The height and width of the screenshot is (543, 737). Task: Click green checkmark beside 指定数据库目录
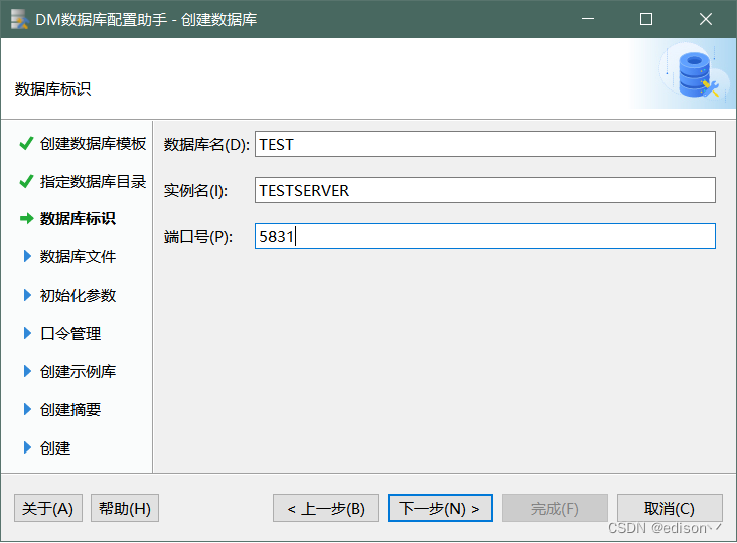coord(26,182)
